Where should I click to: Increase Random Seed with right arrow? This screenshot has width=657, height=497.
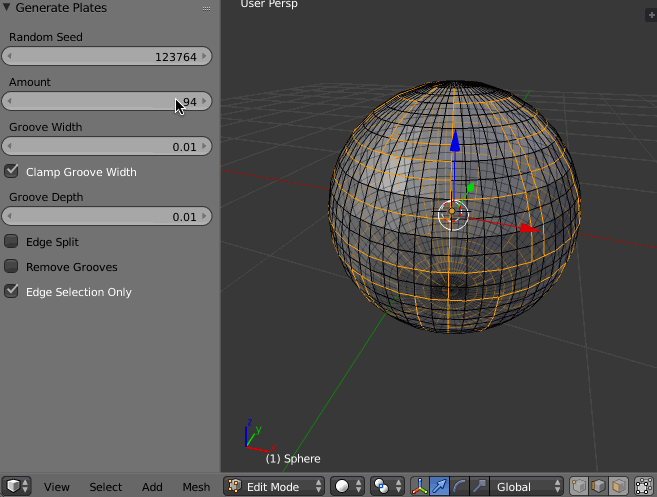point(204,56)
